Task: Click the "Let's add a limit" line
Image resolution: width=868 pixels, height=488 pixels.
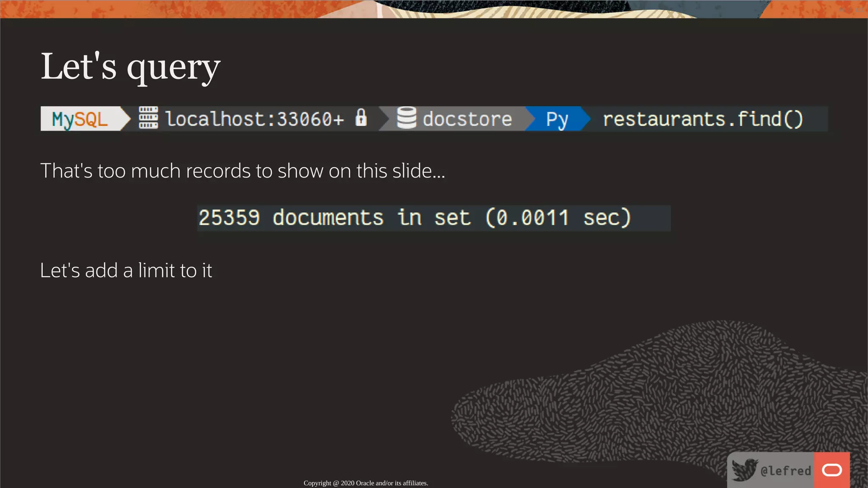Action: [126, 270]
